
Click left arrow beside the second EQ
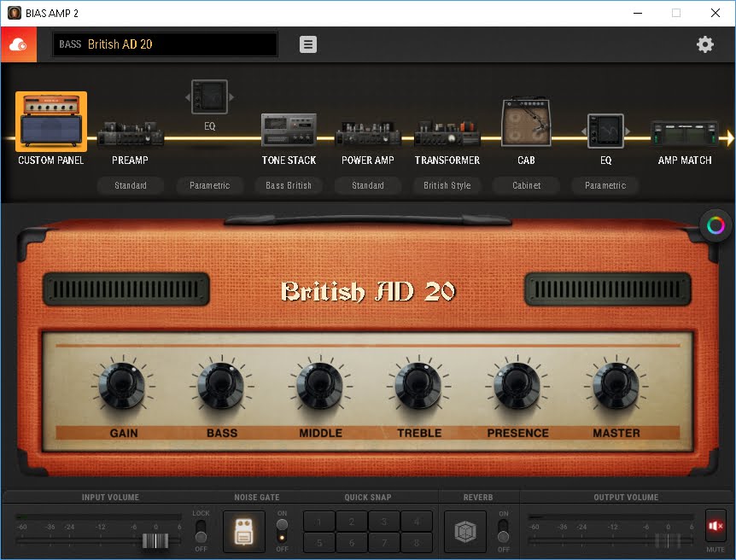[x=584, y=131]
